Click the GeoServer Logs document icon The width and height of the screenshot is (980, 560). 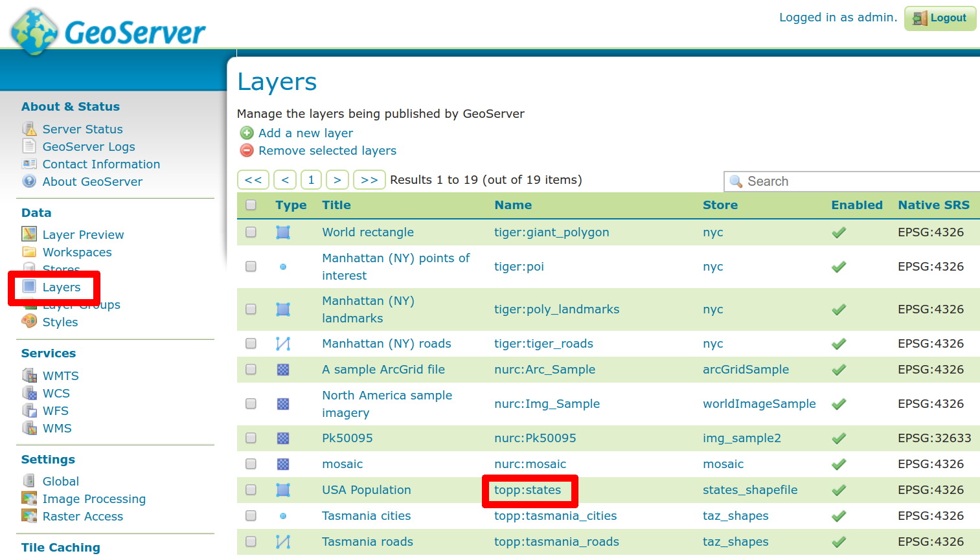pyautogui.click(x=29, y=146)
